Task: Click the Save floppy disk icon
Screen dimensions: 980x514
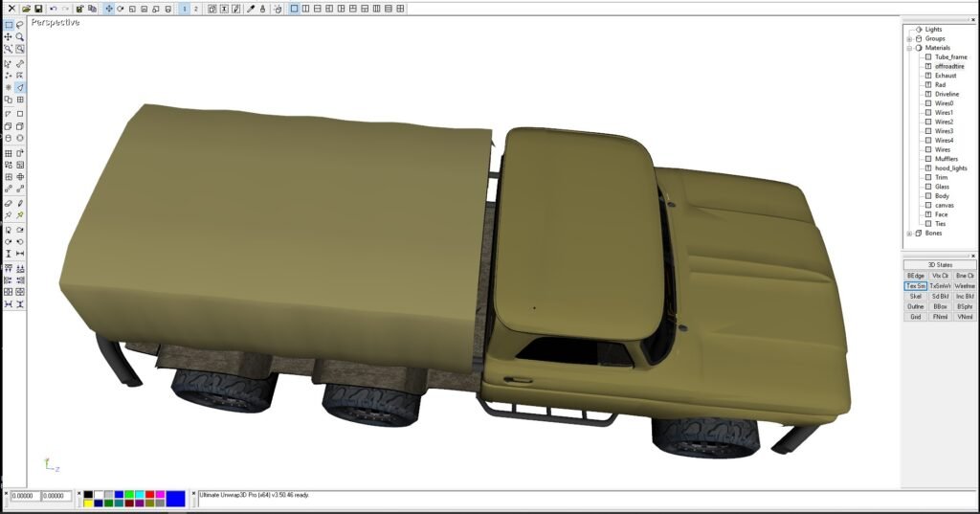Action: click(x=38, y=9)
